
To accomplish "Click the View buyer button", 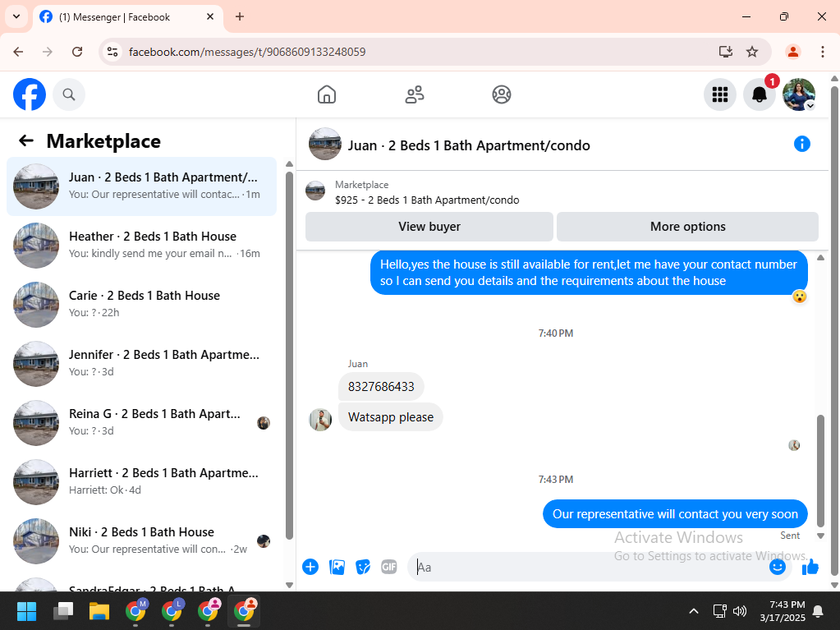I will (x=429, y=227).
